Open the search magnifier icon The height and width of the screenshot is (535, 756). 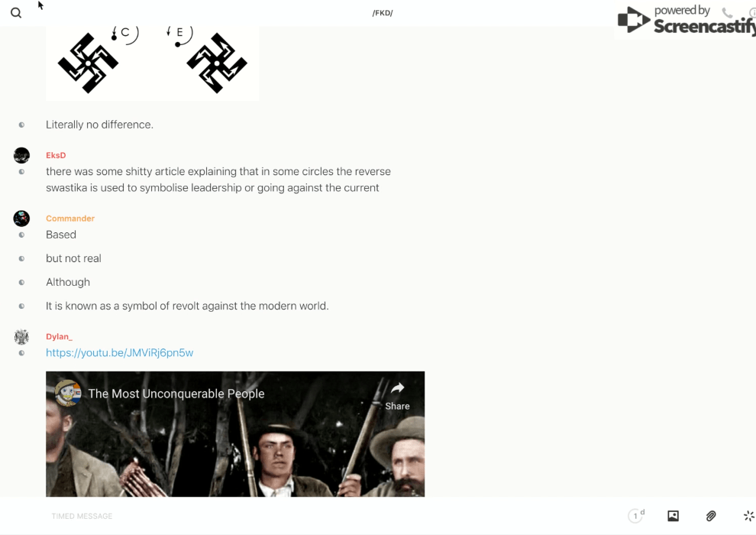pyautogui.click(x=16, y=13)
